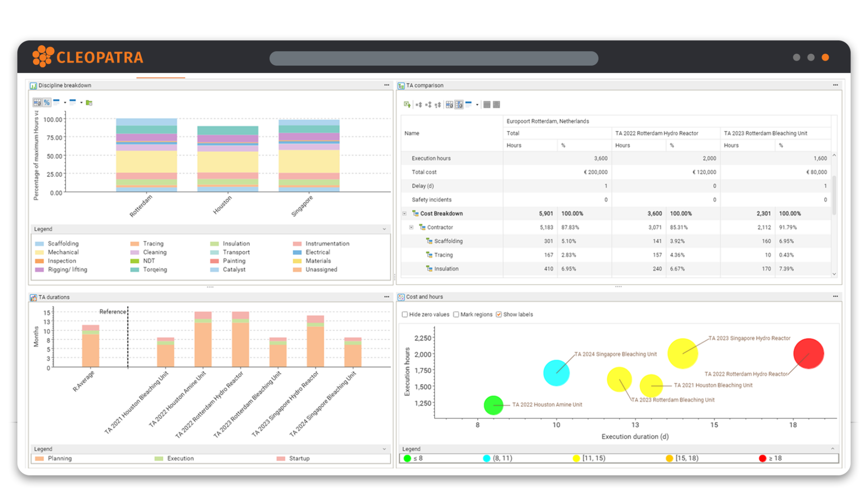Click the first gray grid icon in TA comparison

[487, 105]
